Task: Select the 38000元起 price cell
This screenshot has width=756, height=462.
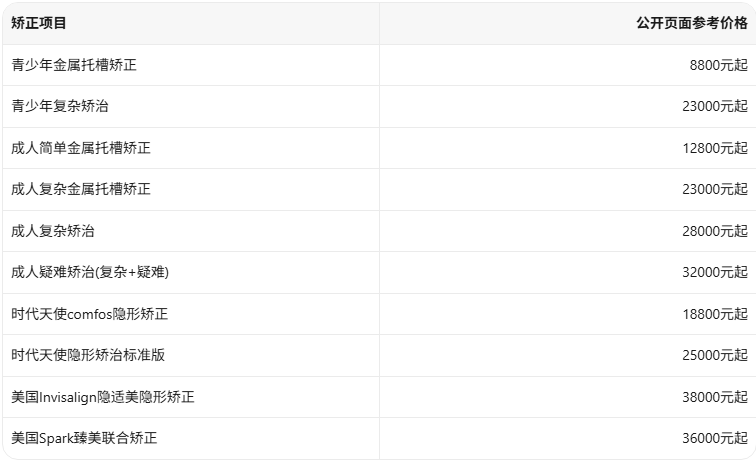Action: (x=715, y=397)
